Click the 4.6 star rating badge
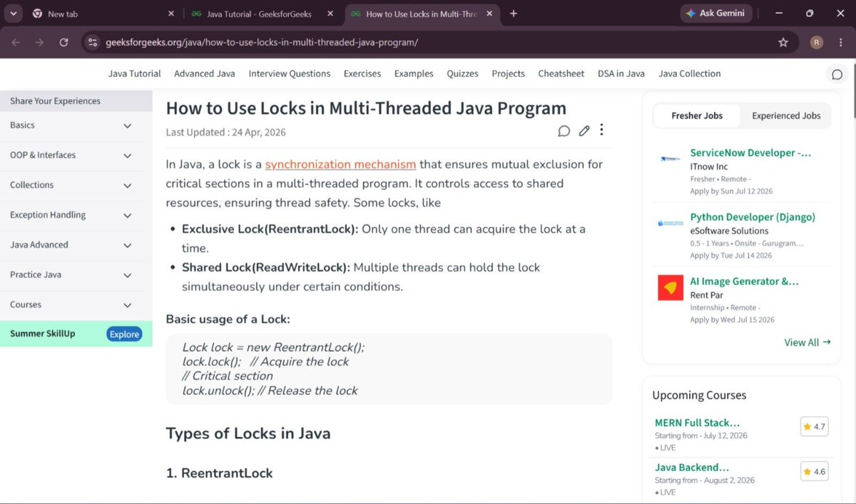Image resolution: width=856 pixels, height=504 pixels. [x=814, y=471]
